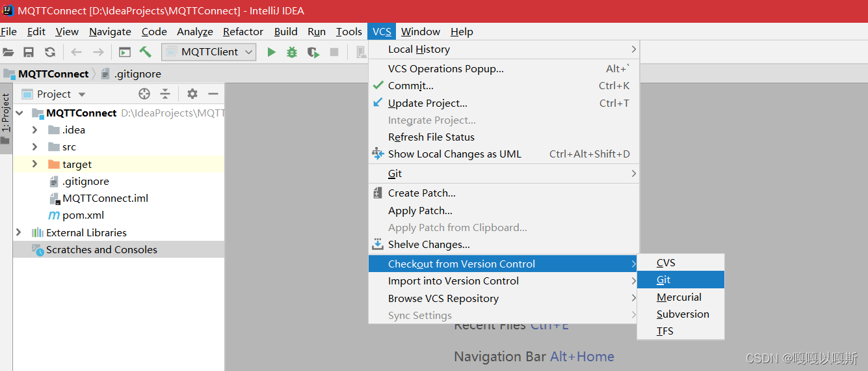Choose Shelve Changes menu item
This screenshot has height=371, width=868.
pos(504,245)
